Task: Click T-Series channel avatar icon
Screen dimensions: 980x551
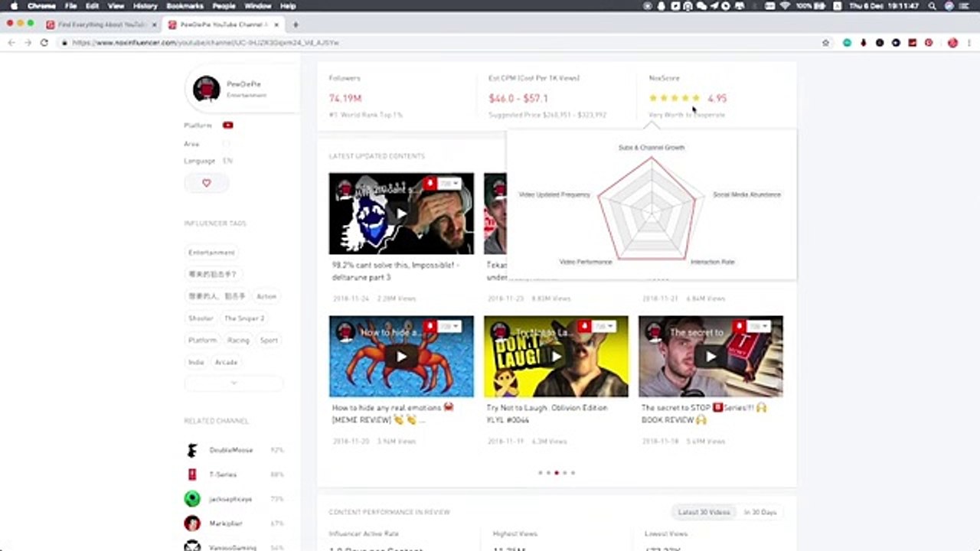Action: point(192,474)
